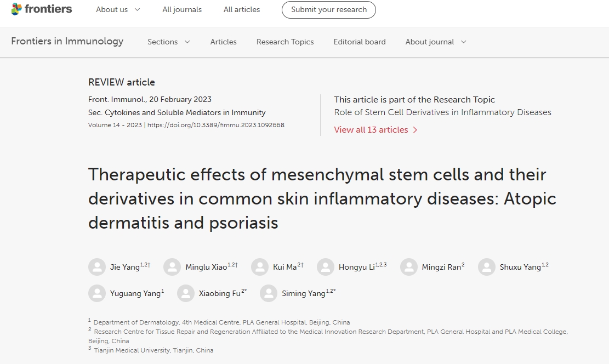Click Minglu Xiao's profile avatar
Viewport: 609px width, 364px height.
coord(172,267)
